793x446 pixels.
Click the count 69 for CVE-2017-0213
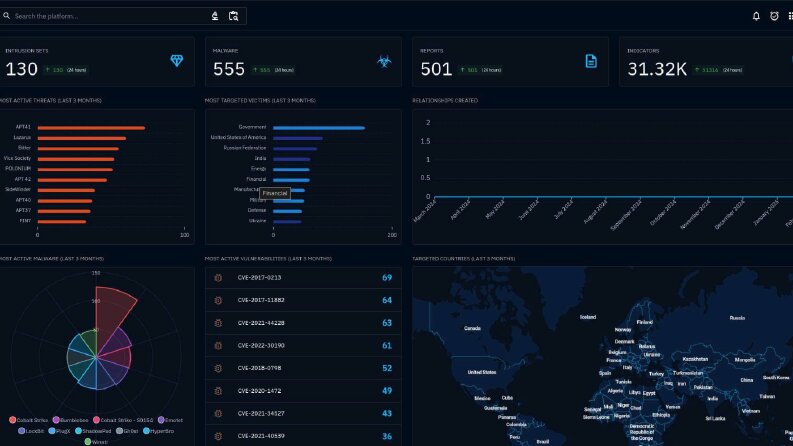click(387, 278)
